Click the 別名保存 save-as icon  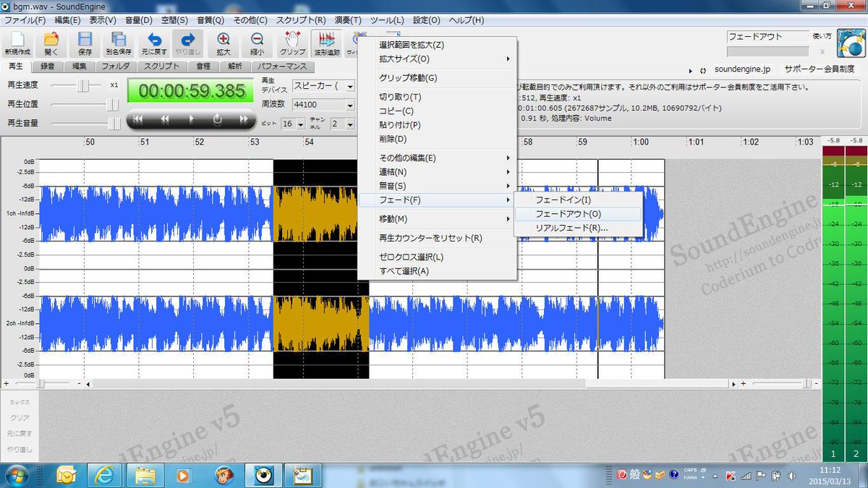(119, 43)
